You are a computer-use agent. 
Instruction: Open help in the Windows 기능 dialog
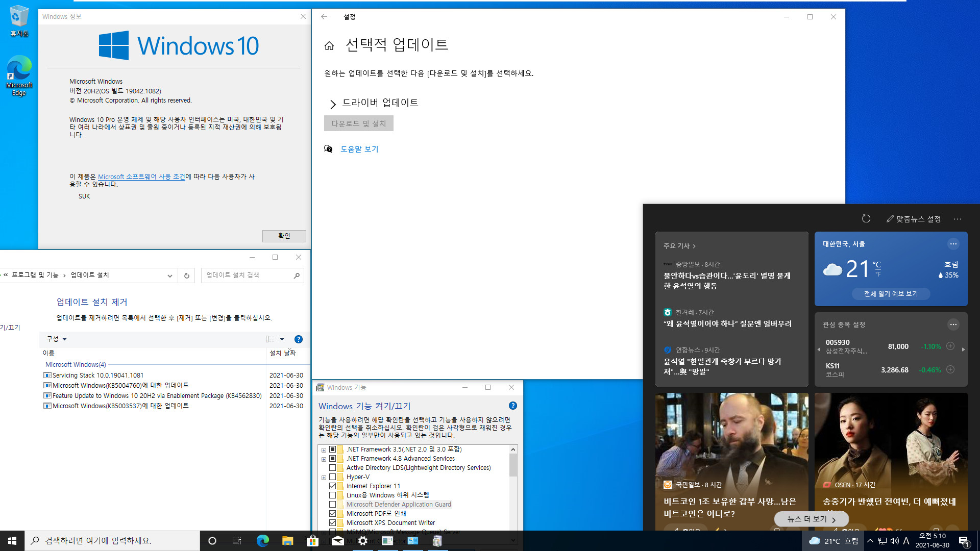tap(513, 406)
